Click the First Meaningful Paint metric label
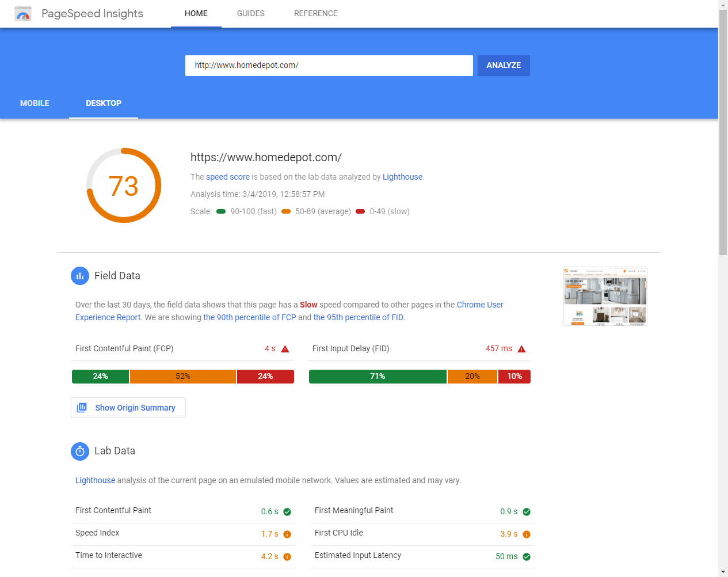The width and height of the screenshot is (728, 577). 354,510
